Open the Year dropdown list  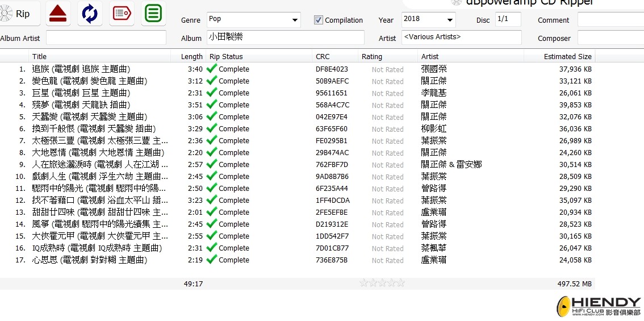pyautogui.click(x=450, y=20)
